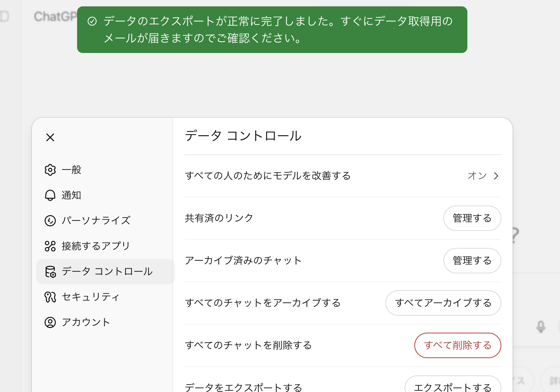Click the microphone icon behind dialog

(x=541, y=327)
